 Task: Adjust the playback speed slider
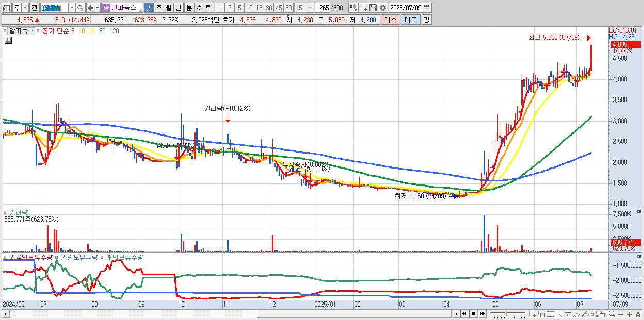[x=506, y=314]
